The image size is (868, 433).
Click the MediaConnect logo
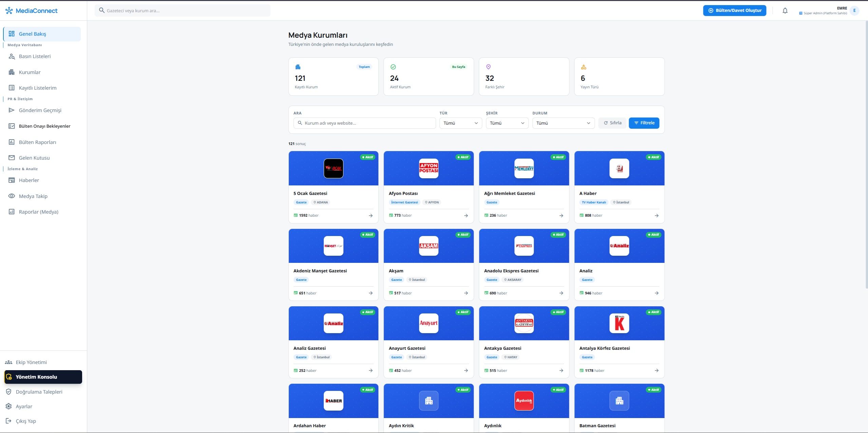click(x=32, y=11)
